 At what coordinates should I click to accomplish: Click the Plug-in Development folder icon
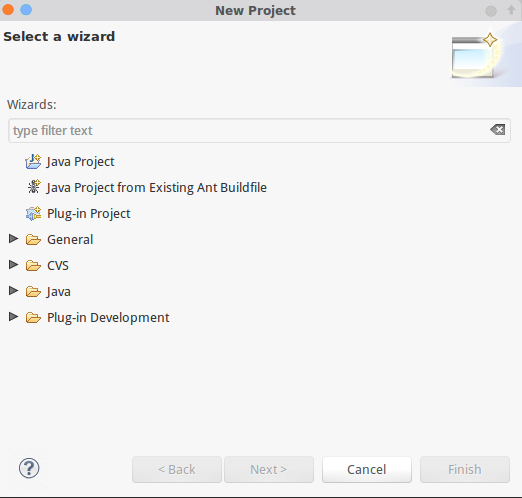click(33, 318)
